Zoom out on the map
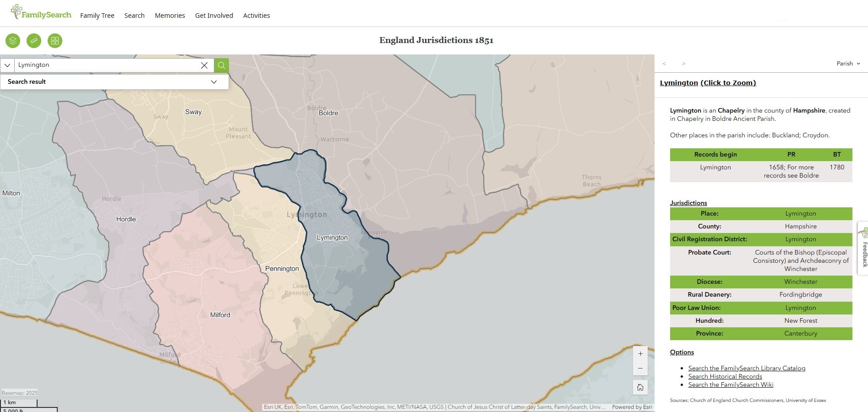 640,368
